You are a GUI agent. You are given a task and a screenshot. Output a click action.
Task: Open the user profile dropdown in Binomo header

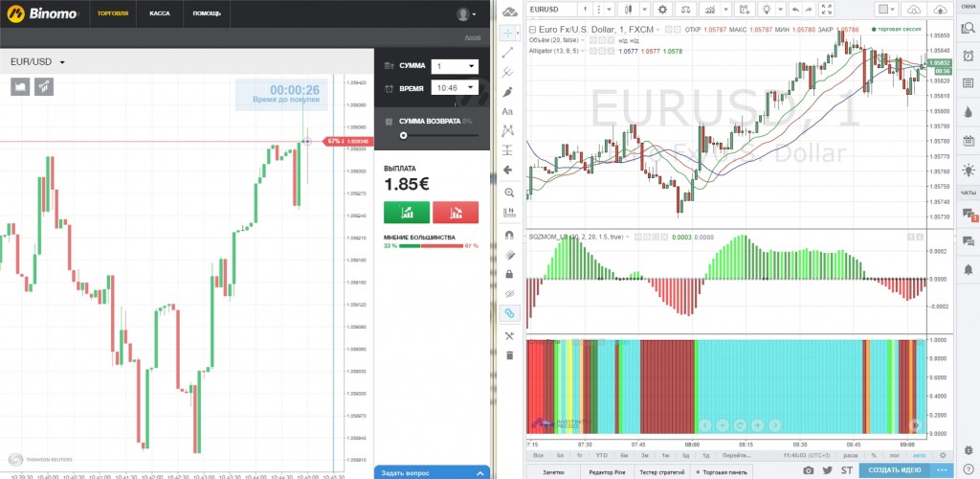(466, 13)
